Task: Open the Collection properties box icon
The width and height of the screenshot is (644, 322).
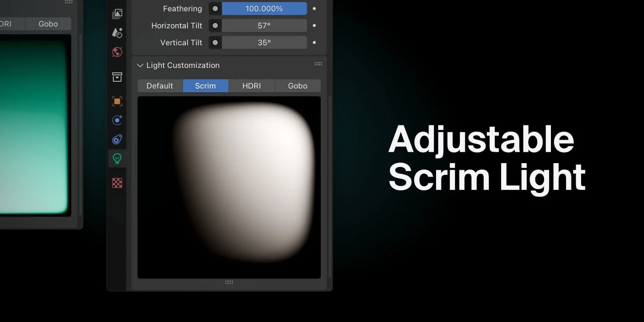Action: [117, 77]
